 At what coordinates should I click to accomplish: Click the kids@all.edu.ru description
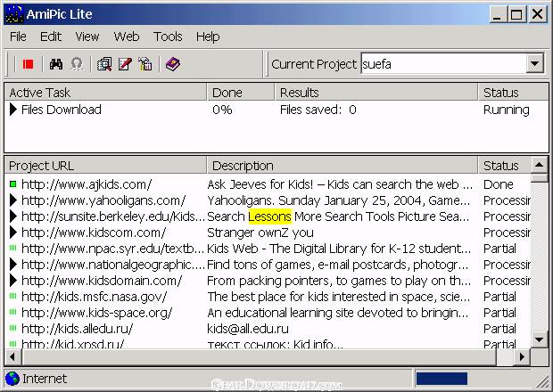(x=248, y=329)
